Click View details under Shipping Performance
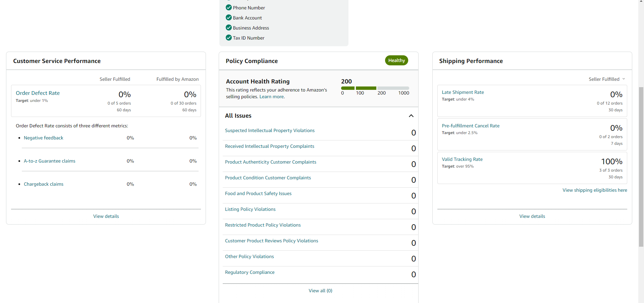644x303 pixels. click(532, 216)
